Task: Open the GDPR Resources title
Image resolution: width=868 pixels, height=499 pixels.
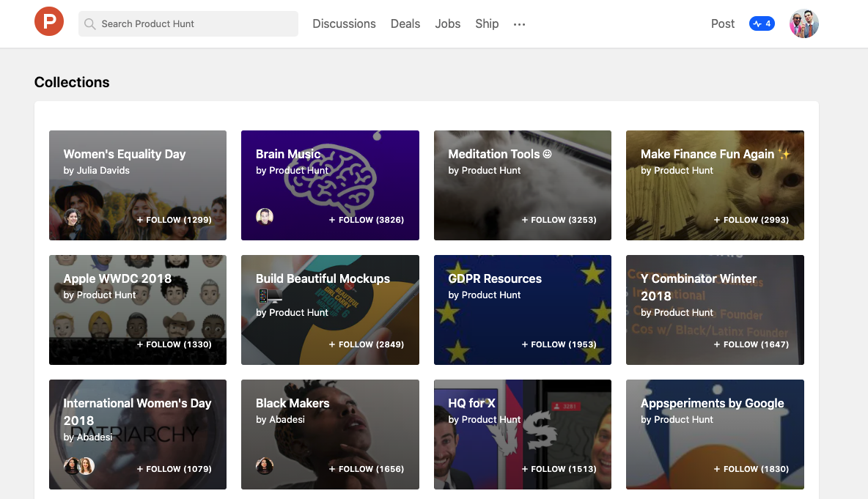Action: pos(495,278)
